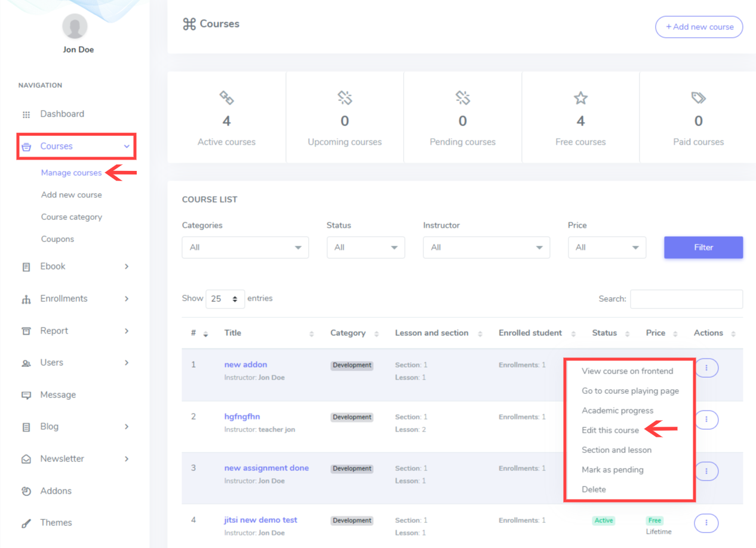Click the Report icon in sidebar
Image resolution: width=756 pixels, height=548 pixels.
[x=26, y=331]
